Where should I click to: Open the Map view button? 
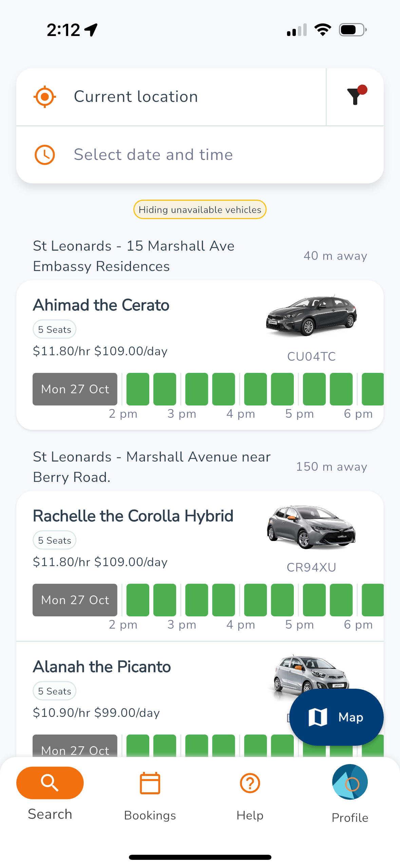tap(336, 717)
